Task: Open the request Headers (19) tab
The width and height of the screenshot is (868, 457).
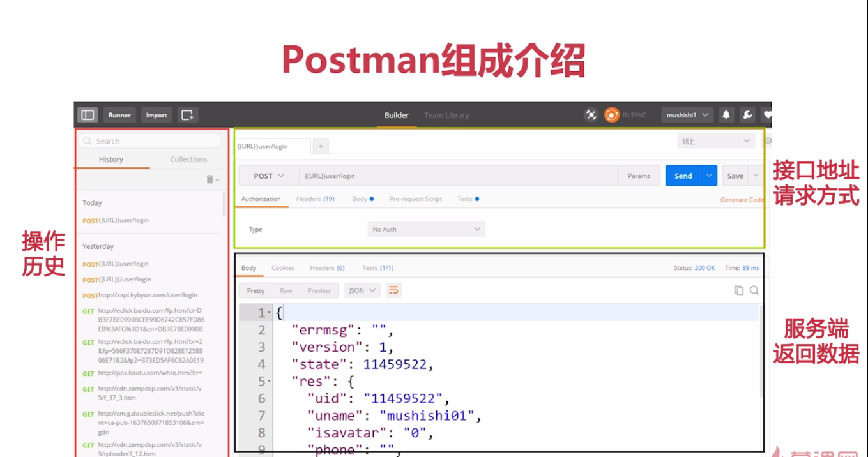Action: point(316,199)
